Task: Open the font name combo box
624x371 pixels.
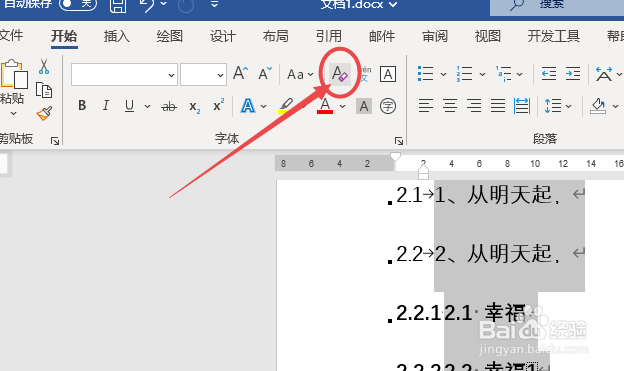Action: point(124,74)
